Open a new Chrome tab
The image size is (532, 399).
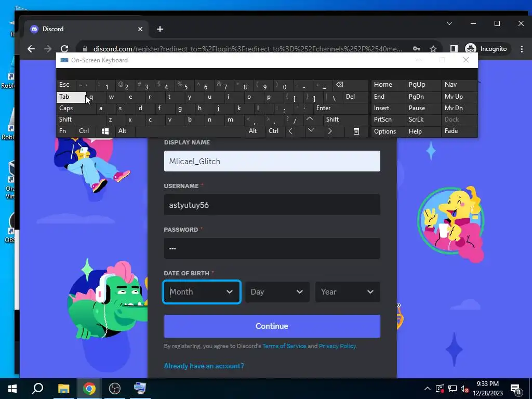coord(160,29)
